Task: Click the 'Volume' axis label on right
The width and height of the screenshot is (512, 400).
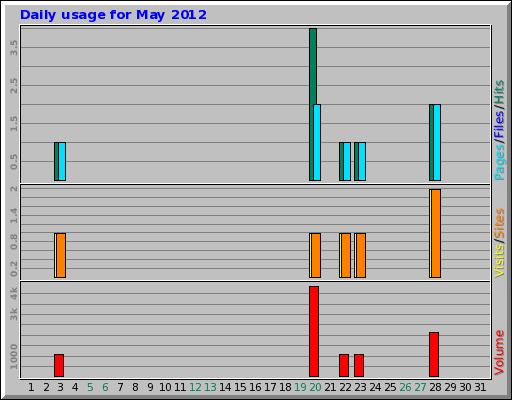Action: (499, 353)
